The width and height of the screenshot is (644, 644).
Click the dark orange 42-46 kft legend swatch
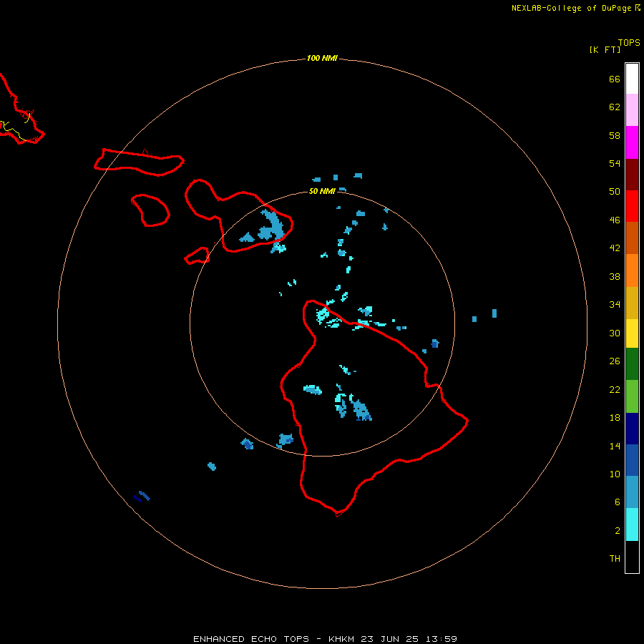632,238
